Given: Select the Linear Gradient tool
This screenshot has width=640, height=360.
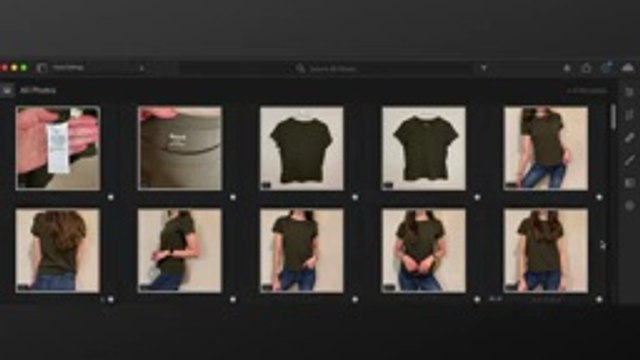Looking at the screenshot, I should click(x=629, y=183).
